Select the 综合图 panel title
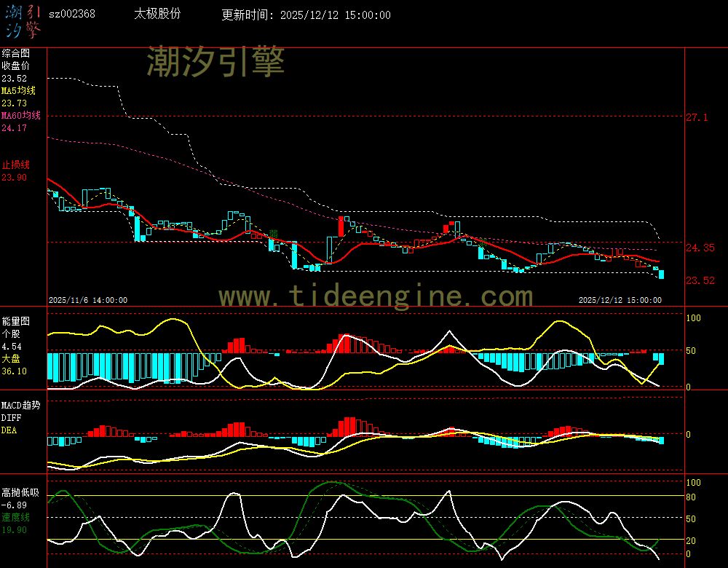728x568 pixels. 15,53
